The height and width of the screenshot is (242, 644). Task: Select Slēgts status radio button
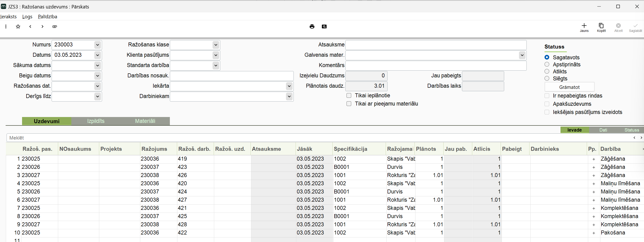pyautogui.click(x=547, y=78)
